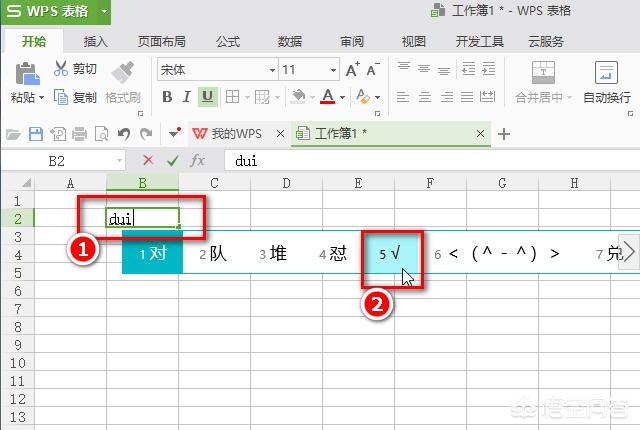Click the print preview icon
Screen dimensions: 640x430
(101, 133)
